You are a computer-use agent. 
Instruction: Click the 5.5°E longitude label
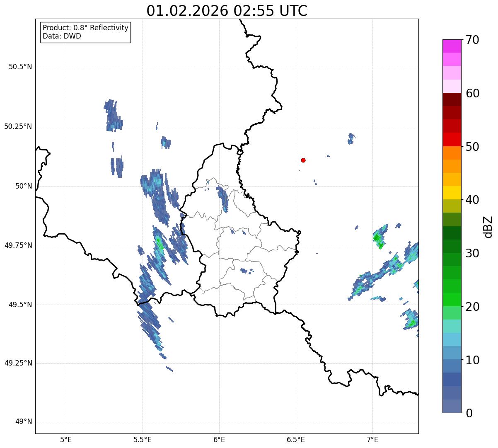[x=143, y=440]
